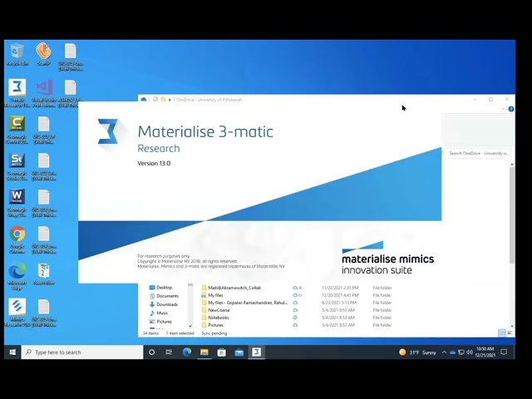
Task: Select the 3-matic taskbar button
Action: coord(257,352)
